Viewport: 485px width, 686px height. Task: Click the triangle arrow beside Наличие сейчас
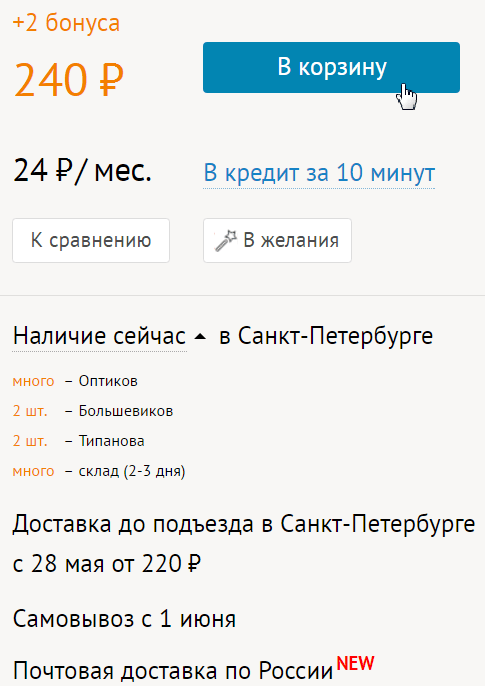(x=200, y=337)
